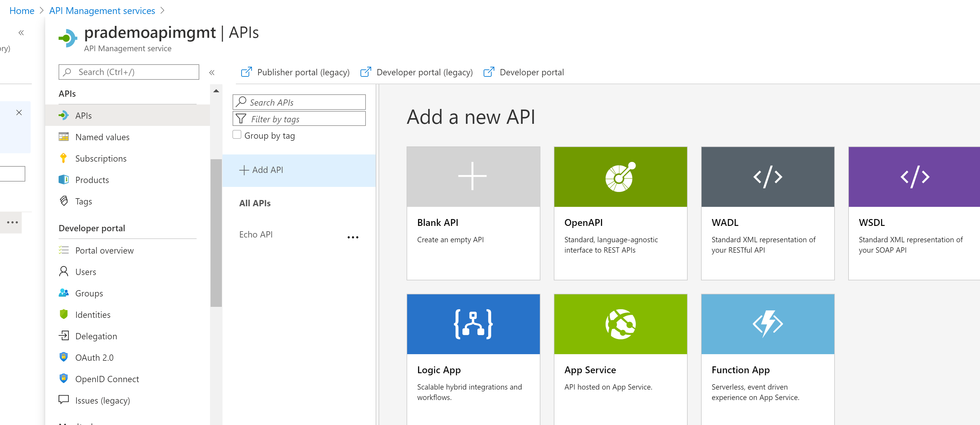Click the Identities shield icon
Image resolution: width=980 pixels, height=425 pixels.
tap(64, 315)
